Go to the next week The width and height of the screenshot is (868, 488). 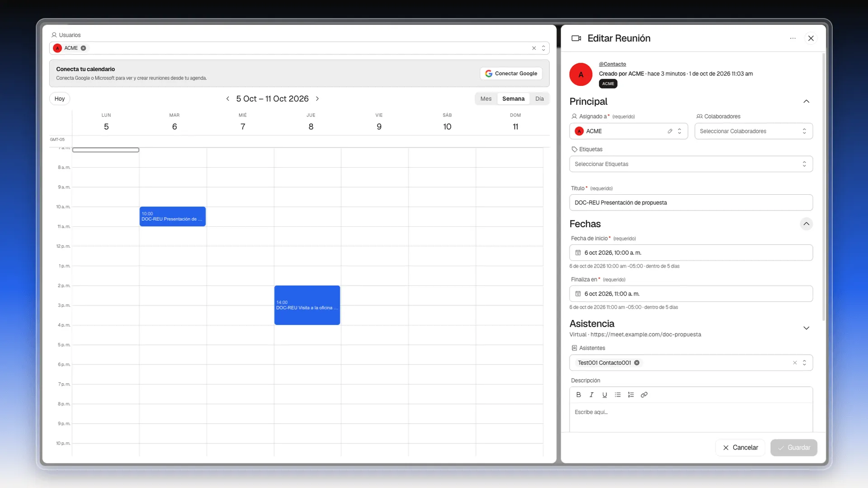317,99
